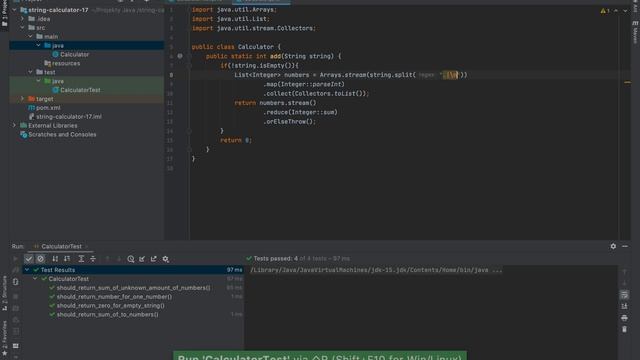Click warning stripe marker on scrollbar
This screenshot has width=640, height=360.
pyautogui.click(x=627, y=82)
